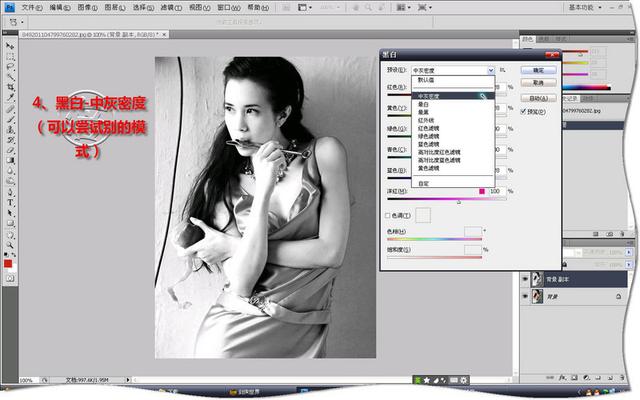
Task: Select the Eraser tool
Action: tap(10, 150)
